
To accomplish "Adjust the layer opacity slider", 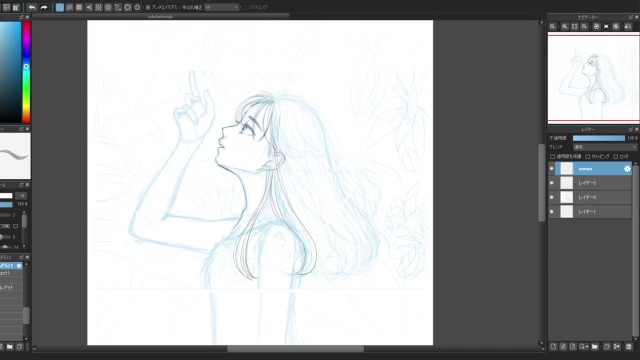I will (x=598, y=138).
